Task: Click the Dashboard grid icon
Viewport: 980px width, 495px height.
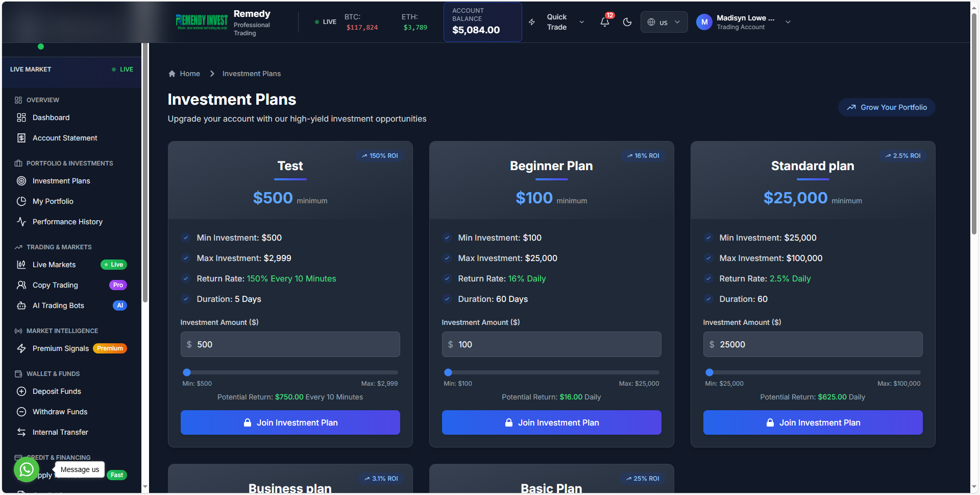Action: (x=21, y=117)
